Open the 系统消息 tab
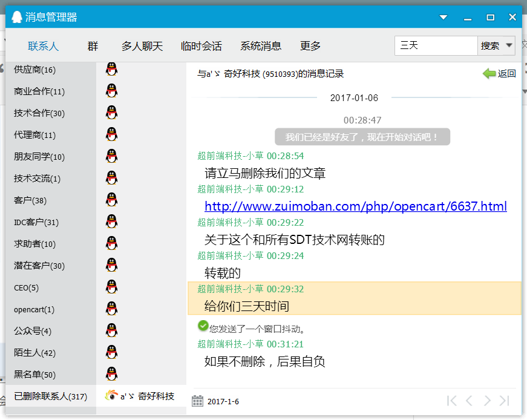Image resolution: width=527 pixels, height=420 pixels. click(261, 46)
